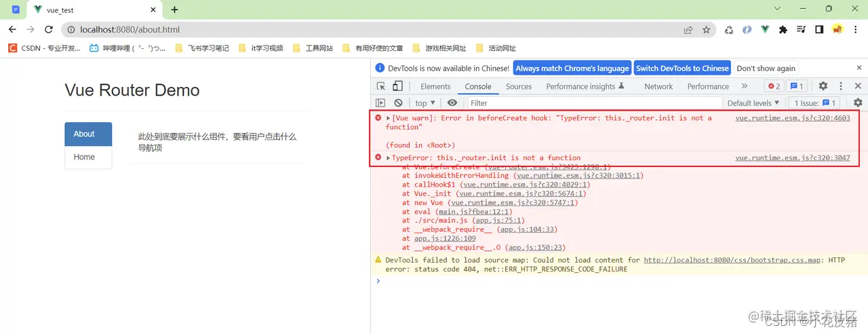This screenshot has width=868, height=334.
Task: Open the media control playlist icon
Action: point(801,30)
